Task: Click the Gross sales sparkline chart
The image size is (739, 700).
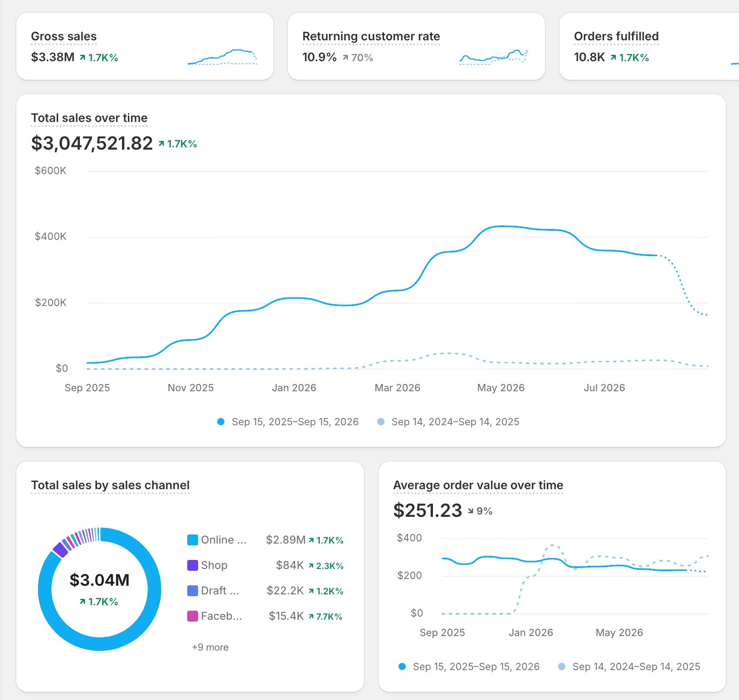Action: [x=223, y=57]
